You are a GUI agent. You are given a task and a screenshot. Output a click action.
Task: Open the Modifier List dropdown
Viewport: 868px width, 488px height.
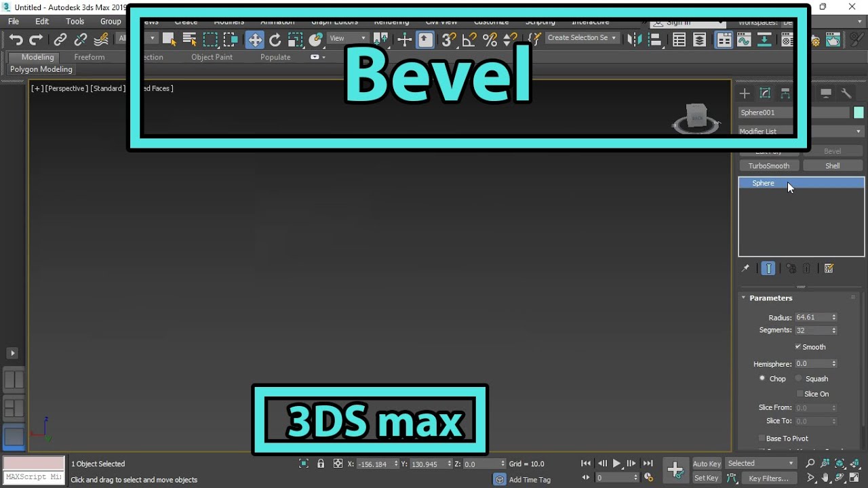point(801,131)
